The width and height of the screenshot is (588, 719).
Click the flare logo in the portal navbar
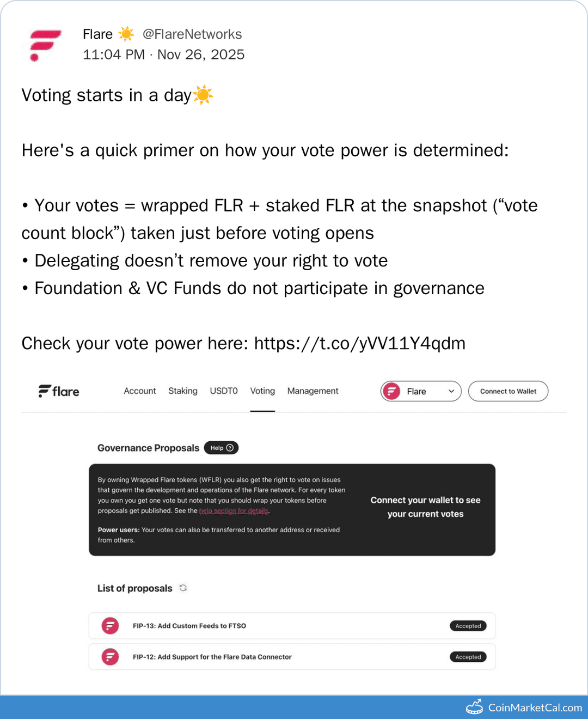coord(58,391)
